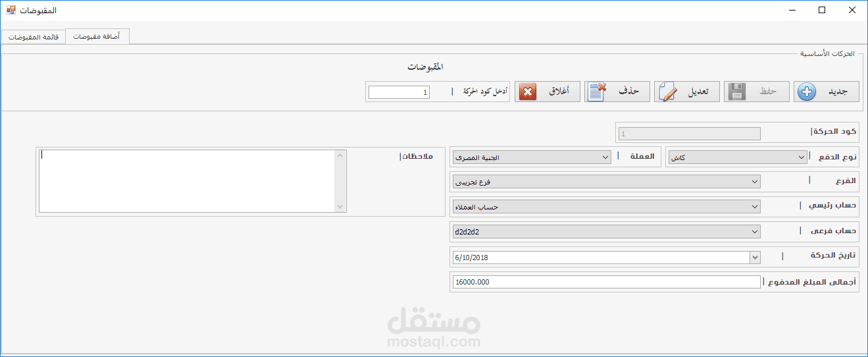The height and width of the screenshot is (357, 868).
Task: Click into the ملاحظات notes text area
Action: point(187,181)
